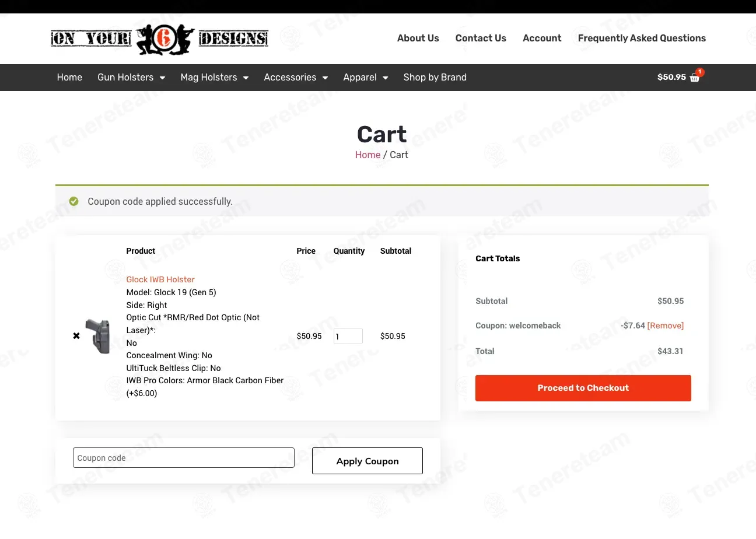
Task: Click 'Coupon: welcomeback' label
Action: [x=518, y=325]
